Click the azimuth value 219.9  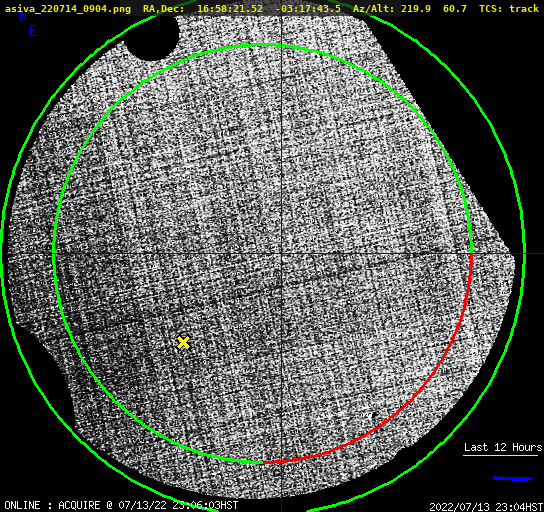coord(416,8)
